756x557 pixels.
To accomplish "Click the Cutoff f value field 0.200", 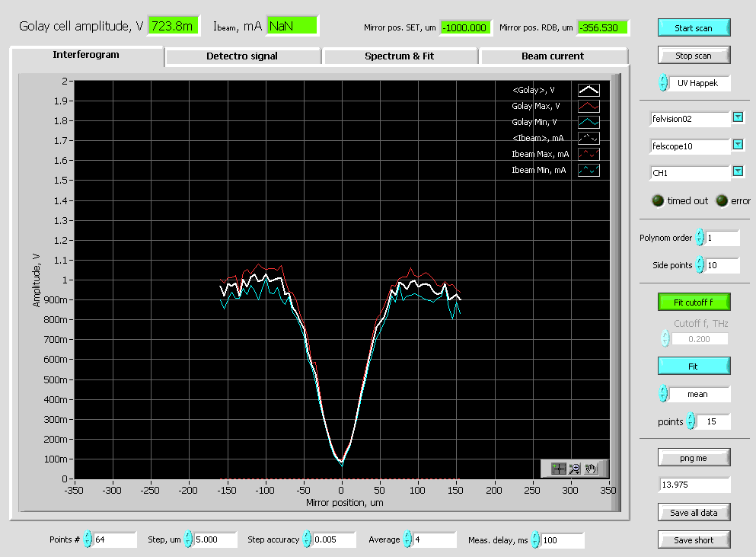I will coord(700,339).
